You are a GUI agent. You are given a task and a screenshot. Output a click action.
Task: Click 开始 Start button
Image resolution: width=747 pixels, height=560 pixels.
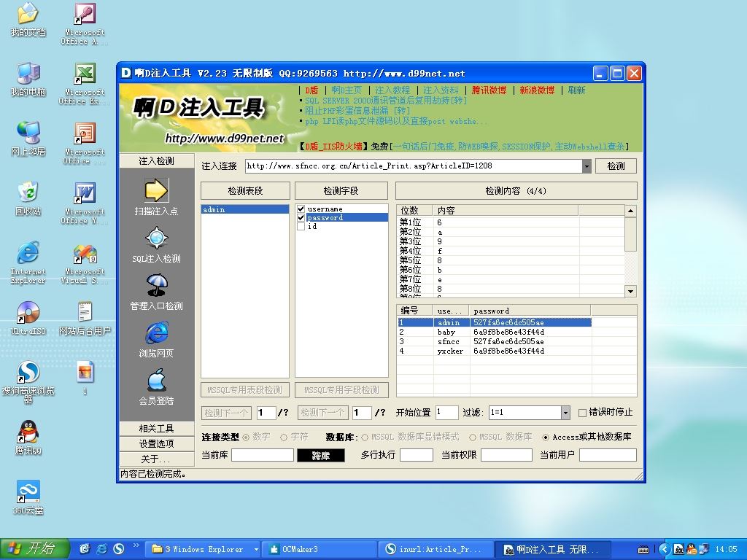(34, 549)
